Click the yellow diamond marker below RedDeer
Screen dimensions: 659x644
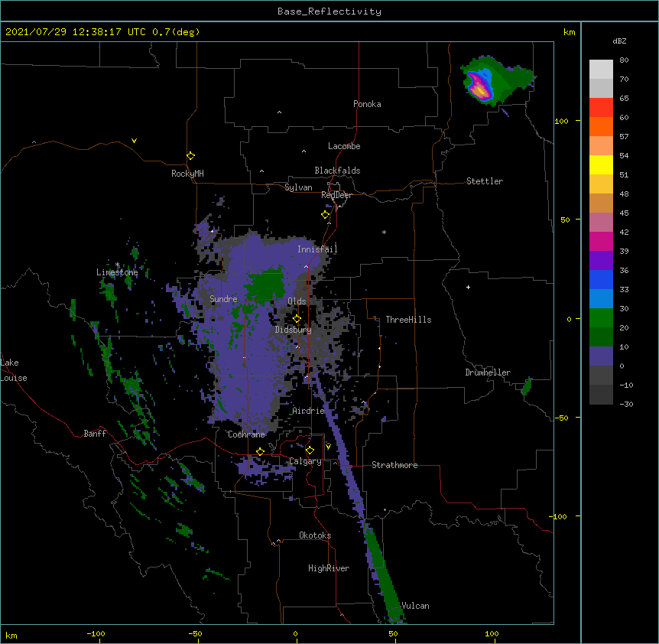tap(326, 215)
